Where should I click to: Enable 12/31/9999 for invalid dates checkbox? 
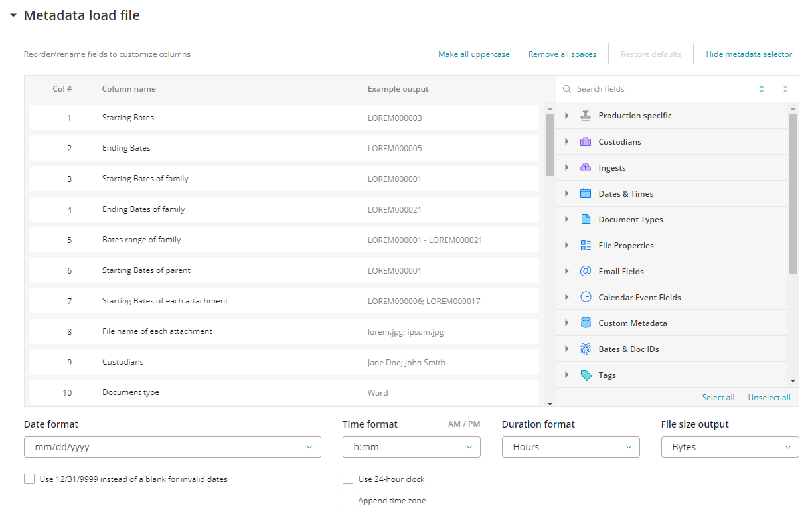click(29, 479)
